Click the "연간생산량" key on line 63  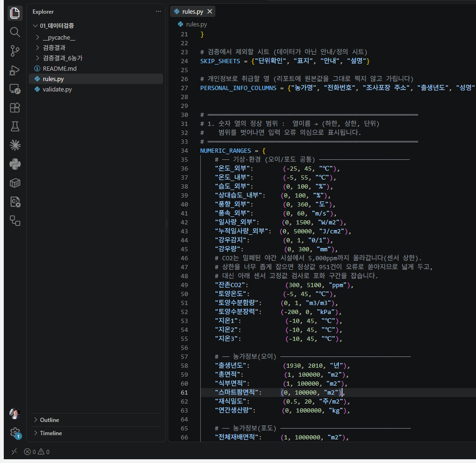coord(233,411)
